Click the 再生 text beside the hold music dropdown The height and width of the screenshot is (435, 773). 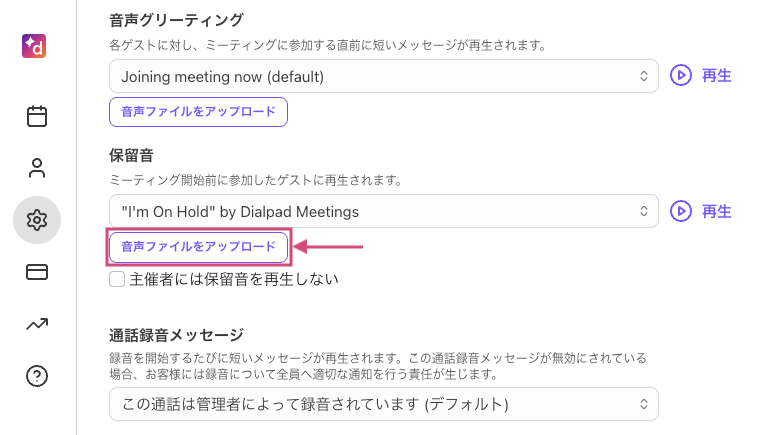pyautogui.click(x=717, y=212)
